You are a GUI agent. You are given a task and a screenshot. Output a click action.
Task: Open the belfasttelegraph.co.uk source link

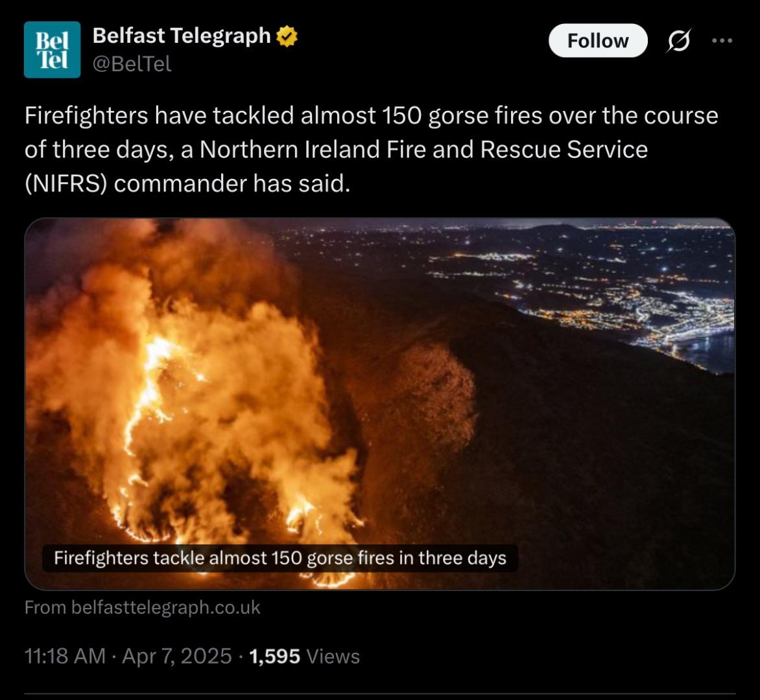click(x=143, y=607)
